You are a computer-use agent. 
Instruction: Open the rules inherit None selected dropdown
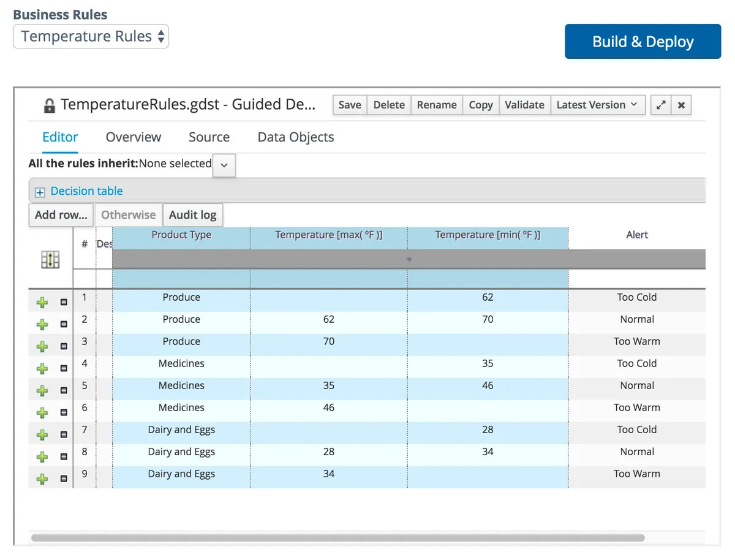(x=224, y=165)
